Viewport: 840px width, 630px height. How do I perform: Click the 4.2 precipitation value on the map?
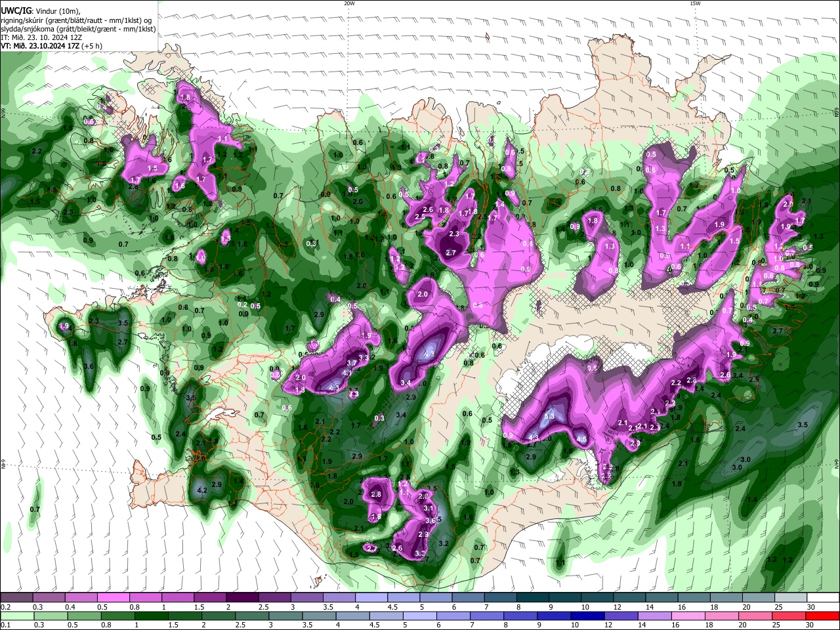click(x=202, y=490)
